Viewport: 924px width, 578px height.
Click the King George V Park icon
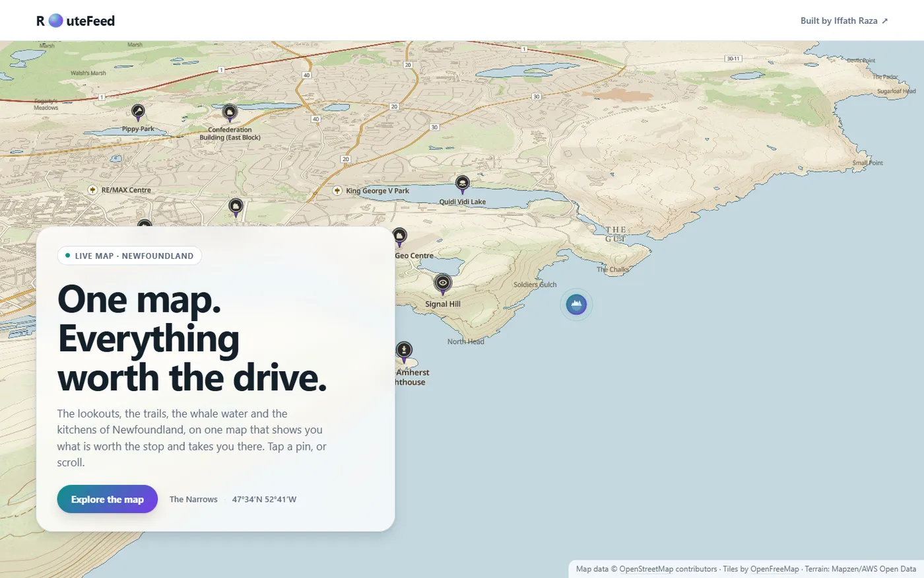pos(337,190)
